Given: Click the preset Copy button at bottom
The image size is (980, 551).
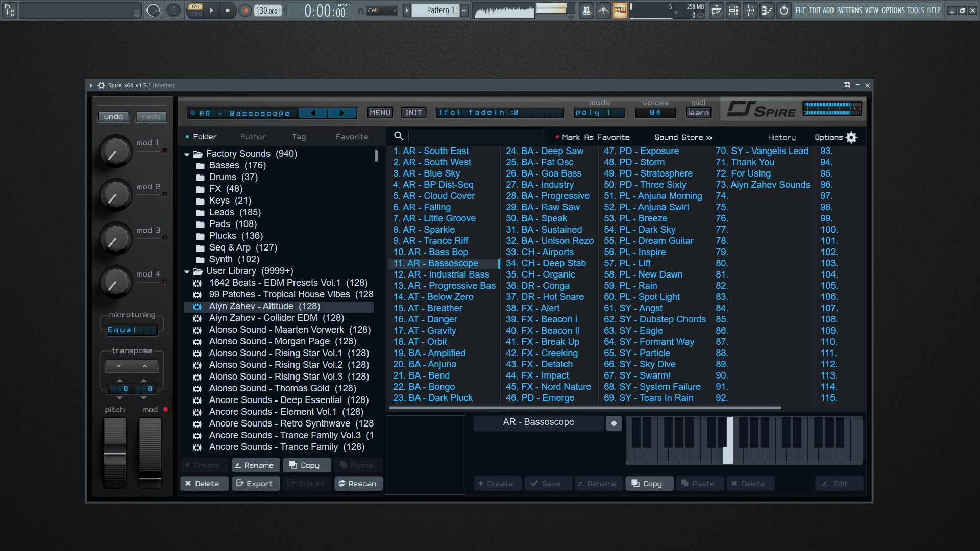Looking at the screenshot, I should (649, 484).
